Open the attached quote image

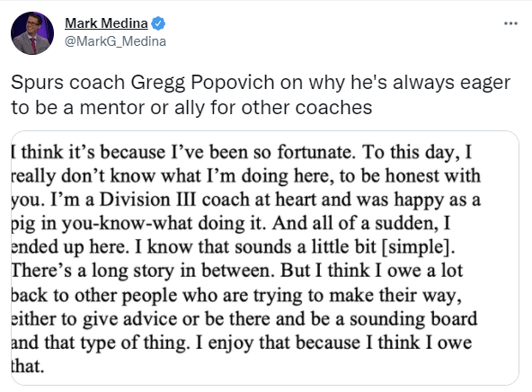coord(265,258)
